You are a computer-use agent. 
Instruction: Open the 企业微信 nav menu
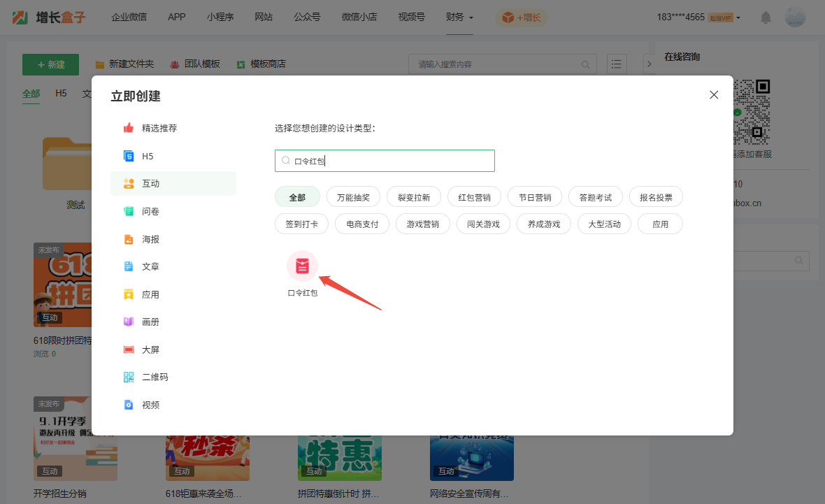[129, 17]
